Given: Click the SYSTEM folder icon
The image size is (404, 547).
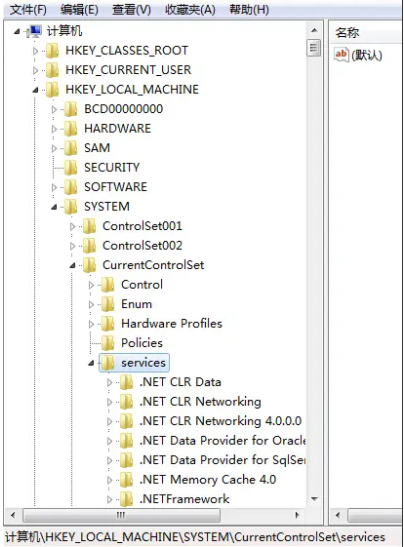Looking at the screenshot, I should [x=71, y=207].
